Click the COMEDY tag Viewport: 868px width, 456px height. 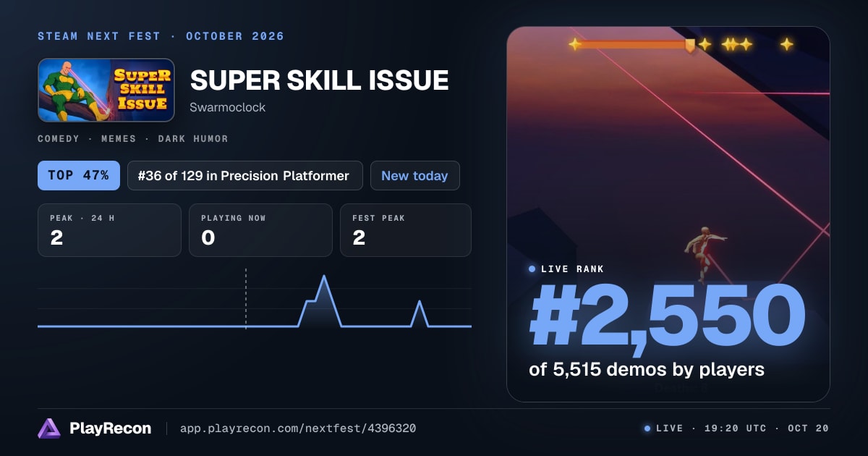pos(60,138)
